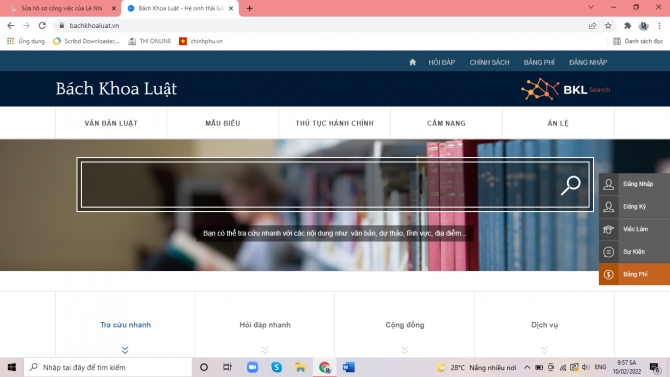Viewport: 670px width, 377px height.
Task: Open the THỦ TỤC HÀNH CHÍNH menu
Action: click(x=335, y=123)
